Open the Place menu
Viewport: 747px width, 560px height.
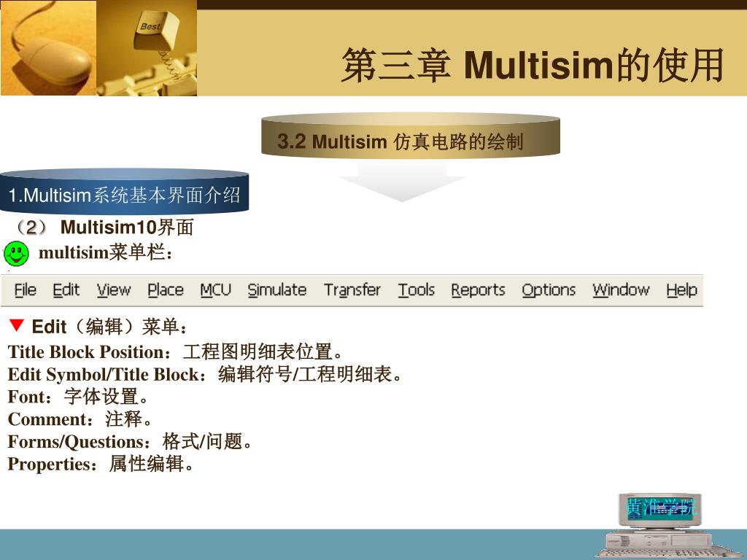click(166, 289)
